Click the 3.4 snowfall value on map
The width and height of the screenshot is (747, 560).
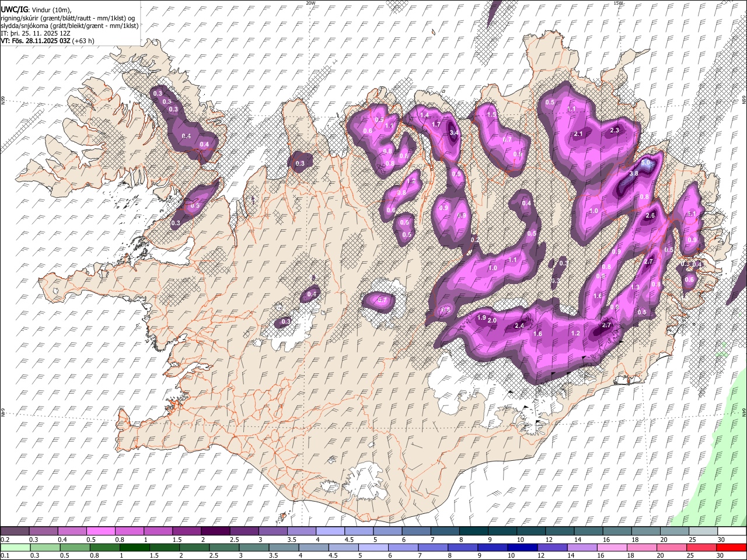pos(454,133)
